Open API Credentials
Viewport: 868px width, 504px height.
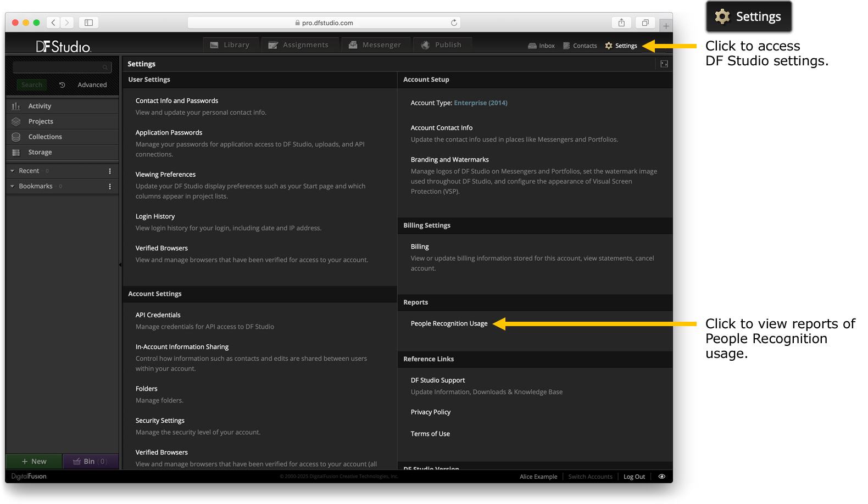tap(158, 315)
